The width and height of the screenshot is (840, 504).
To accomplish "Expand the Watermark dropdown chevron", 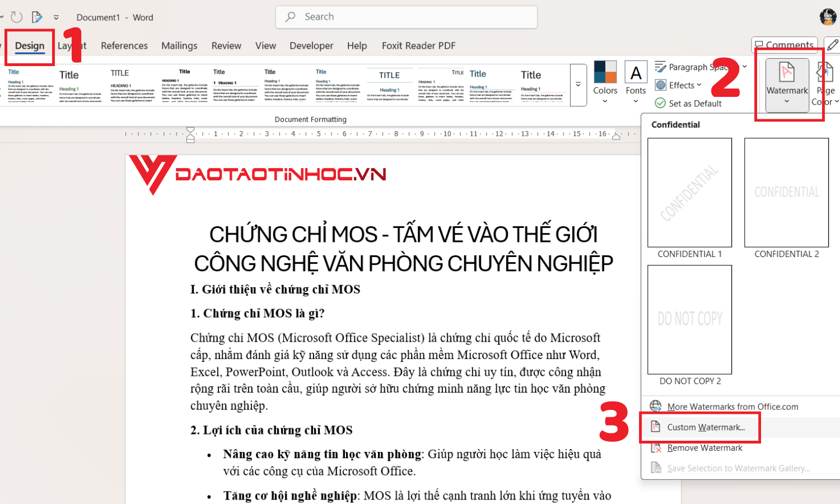I will pos(787,101).
